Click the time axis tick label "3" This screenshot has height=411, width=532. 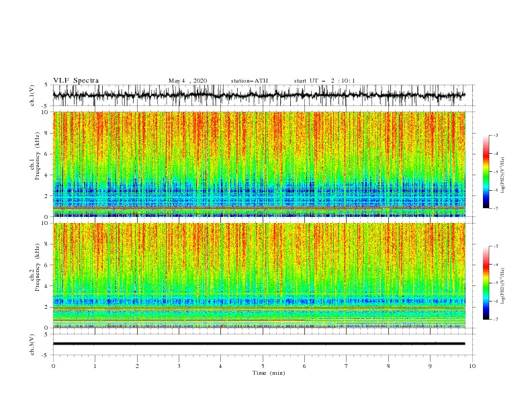179,366
